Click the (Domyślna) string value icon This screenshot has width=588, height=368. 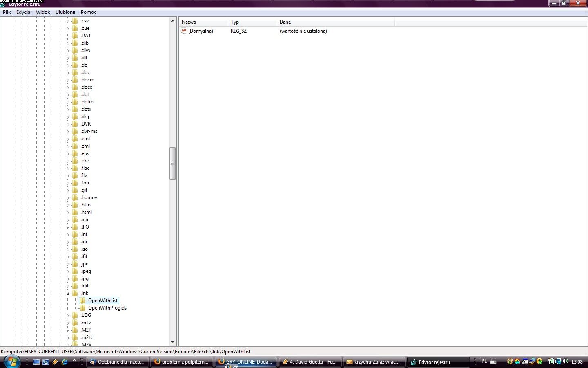click(184, 31)
